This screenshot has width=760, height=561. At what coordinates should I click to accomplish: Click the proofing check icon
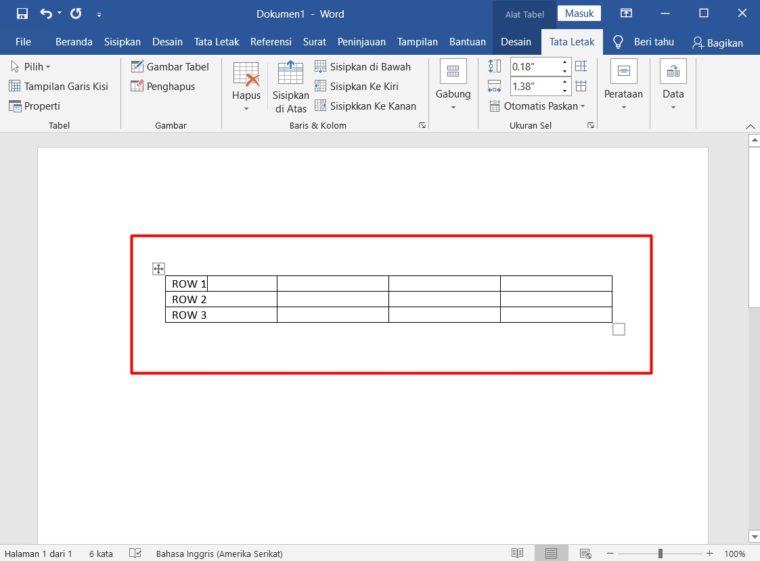point(135,553)
